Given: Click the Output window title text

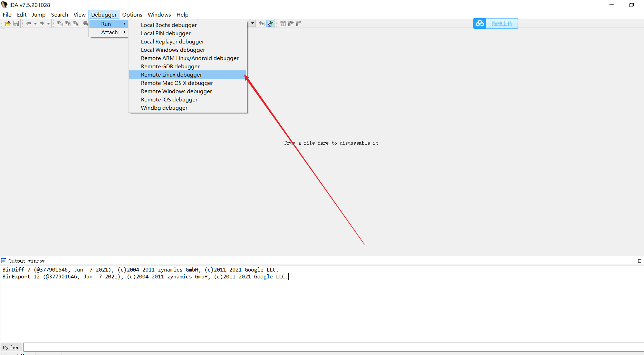Looking at the screenshot, I should click(x=27, y=261).
